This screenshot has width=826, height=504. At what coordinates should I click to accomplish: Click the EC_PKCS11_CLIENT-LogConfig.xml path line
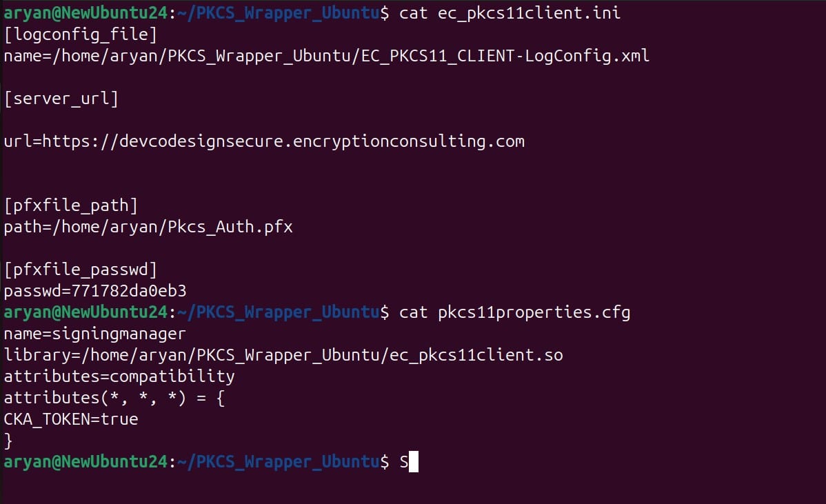point(326,56)
